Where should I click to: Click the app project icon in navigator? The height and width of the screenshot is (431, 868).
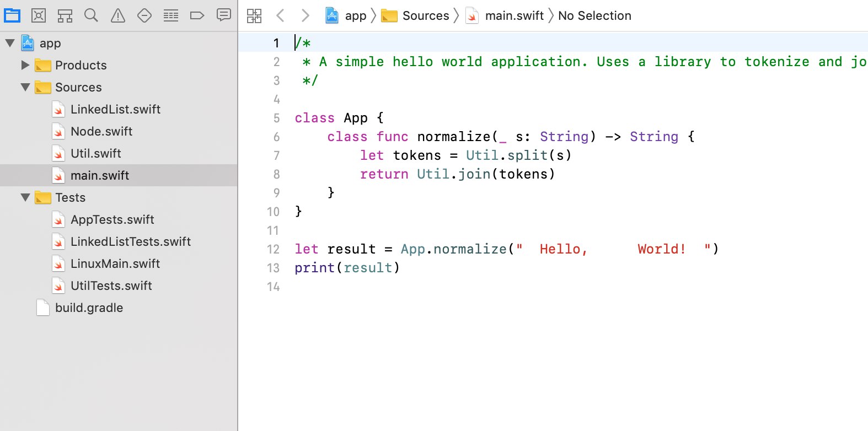[28, 43]
